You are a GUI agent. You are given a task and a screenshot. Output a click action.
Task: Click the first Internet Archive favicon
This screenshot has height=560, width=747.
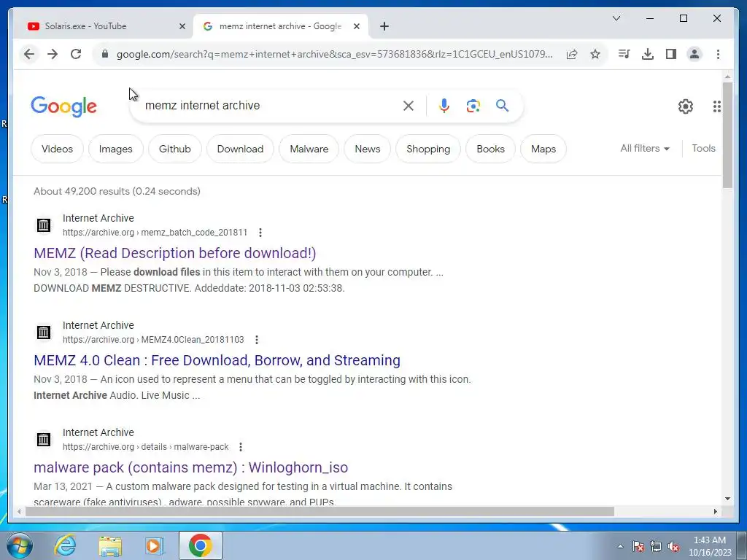point(44,225)
